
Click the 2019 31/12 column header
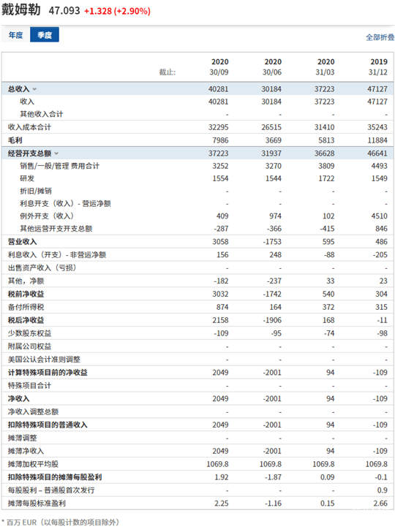378,66
